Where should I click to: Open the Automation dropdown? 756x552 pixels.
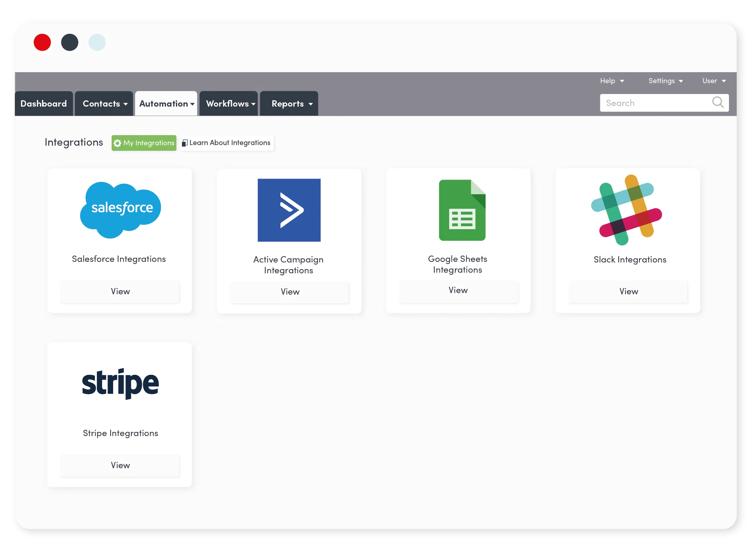click(166, 103)
